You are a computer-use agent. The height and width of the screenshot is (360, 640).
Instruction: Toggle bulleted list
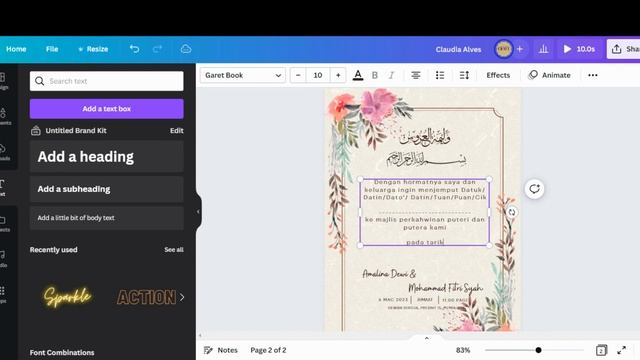coord(440,75)
